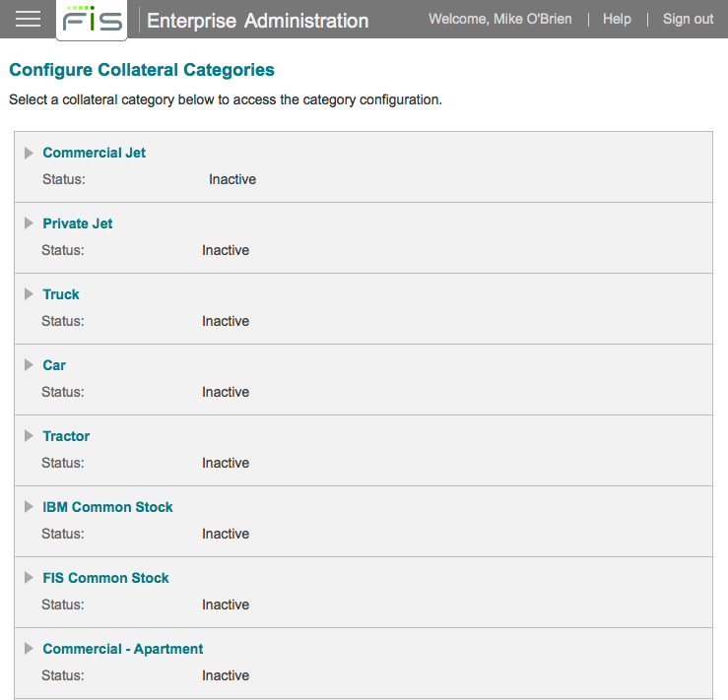Screen dimensions: 728x700
Task: Click the Status label under Car
Action: click(x=63, y=393)
